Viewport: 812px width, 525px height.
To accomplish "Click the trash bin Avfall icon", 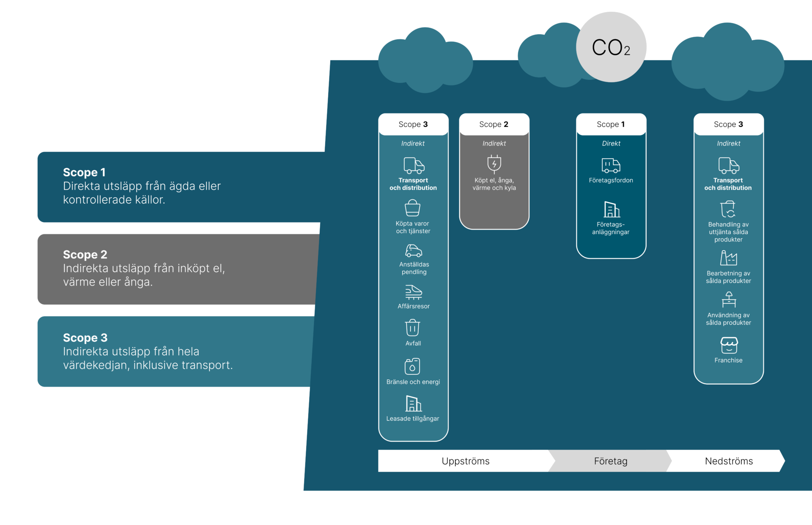I will coord(413,328).
